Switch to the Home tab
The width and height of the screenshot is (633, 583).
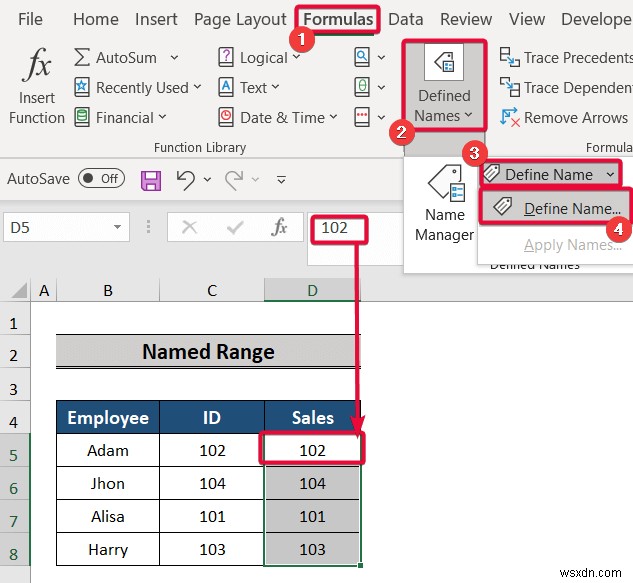click(96, 19)
